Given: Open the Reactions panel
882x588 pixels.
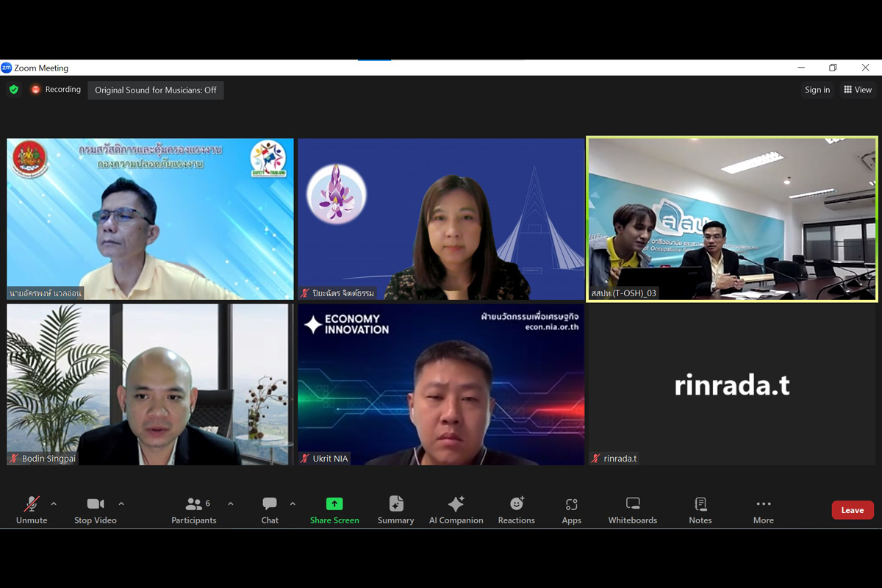Looking at the screenshot, I should pyautogui.click(x=516, y=509).
